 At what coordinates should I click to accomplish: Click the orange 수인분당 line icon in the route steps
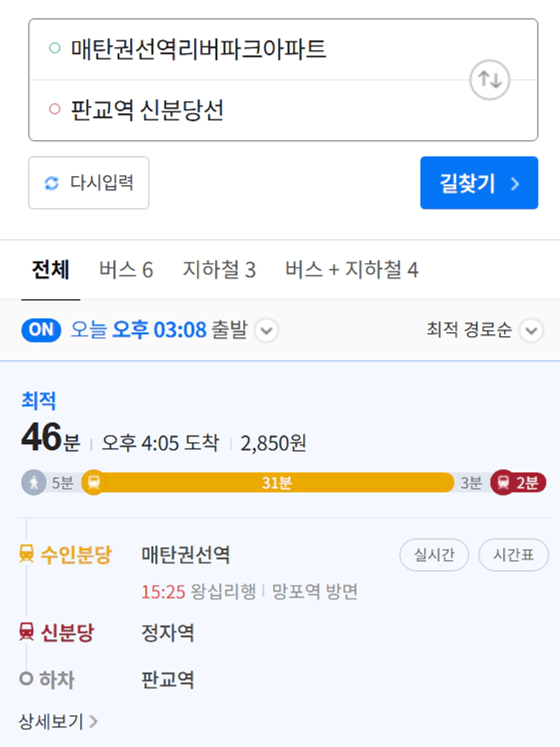coord(26,554)
